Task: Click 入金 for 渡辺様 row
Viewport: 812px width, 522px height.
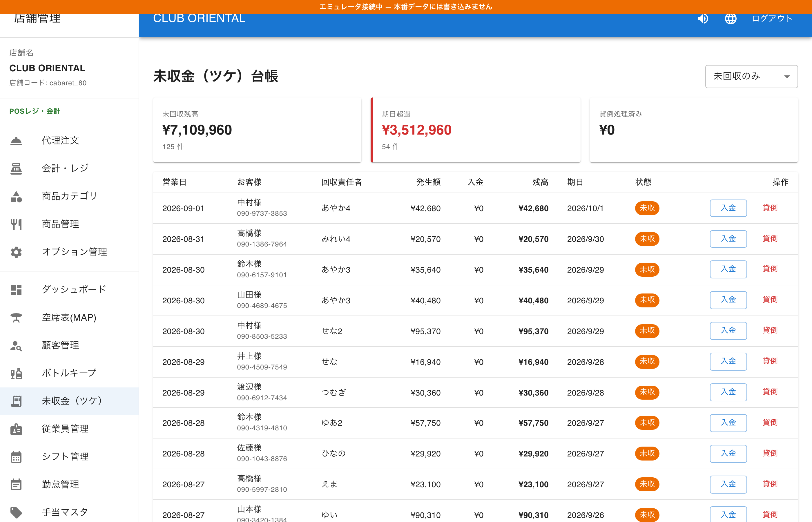Action: pyautogui.click(x=728, y=392)
